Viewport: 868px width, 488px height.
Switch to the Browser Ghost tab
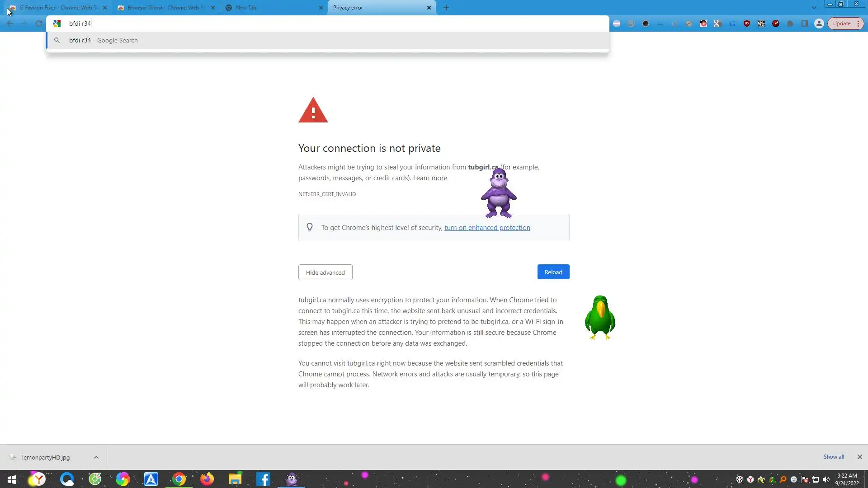165,8
